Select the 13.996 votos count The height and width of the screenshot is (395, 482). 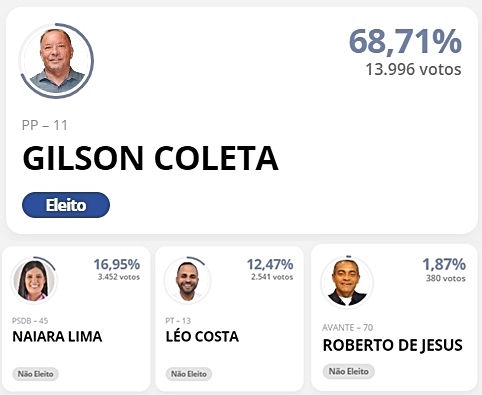[413, 69]
